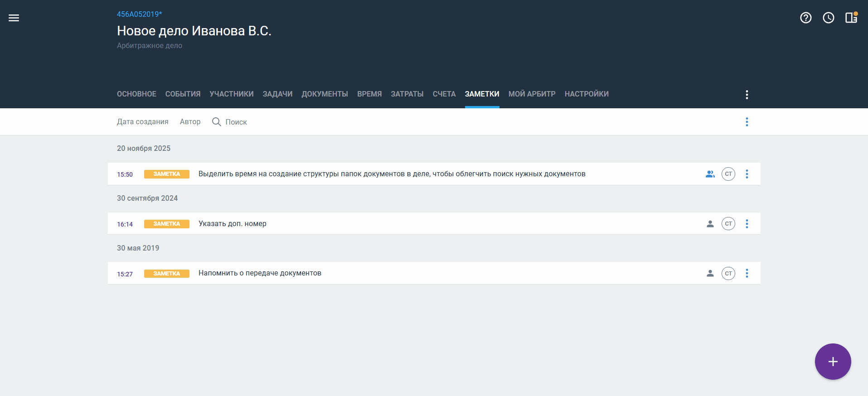Open the case header three-dot menu
The height and width of the screenshot is (396, 868).
point(747,94)
